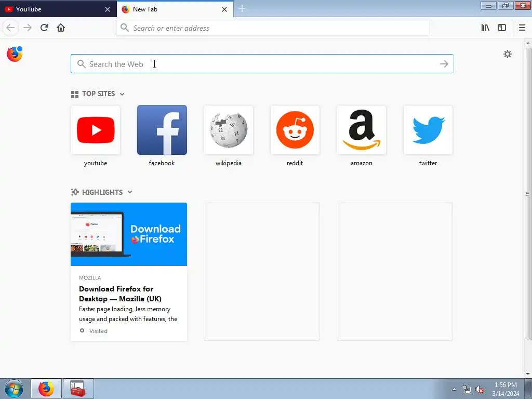Click the TOP SITES heading
Image resolution: width=532 pixels, height=399 pixels.
click(x=98, y=94)
